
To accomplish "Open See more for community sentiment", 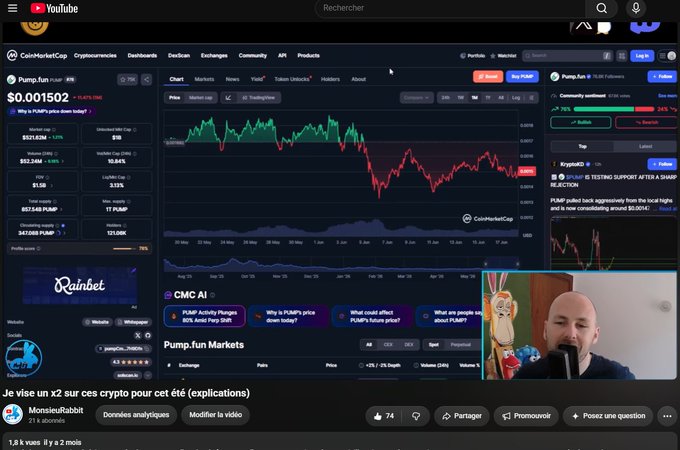I will click(667, 96).
